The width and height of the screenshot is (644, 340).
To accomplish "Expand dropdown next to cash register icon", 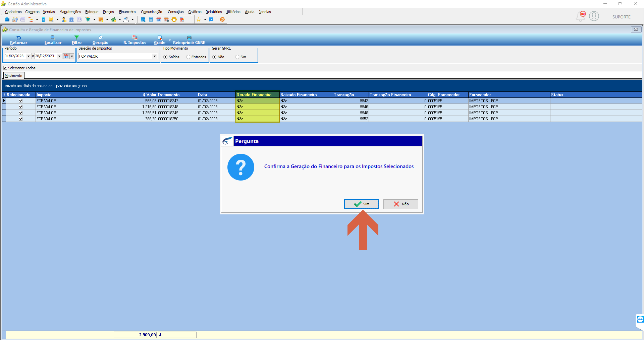I will pos(132,20).
